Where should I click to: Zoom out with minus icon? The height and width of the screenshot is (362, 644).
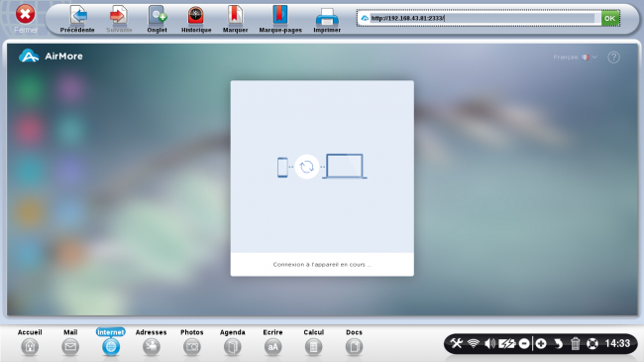pos(524,343)
